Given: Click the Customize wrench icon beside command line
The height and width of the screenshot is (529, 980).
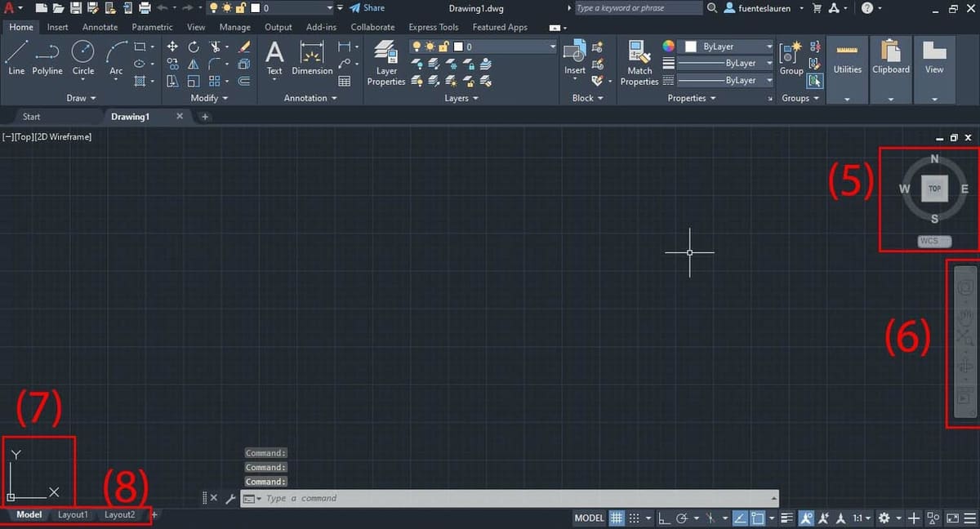Looking at the screenshot, I should tap(229, 498).
